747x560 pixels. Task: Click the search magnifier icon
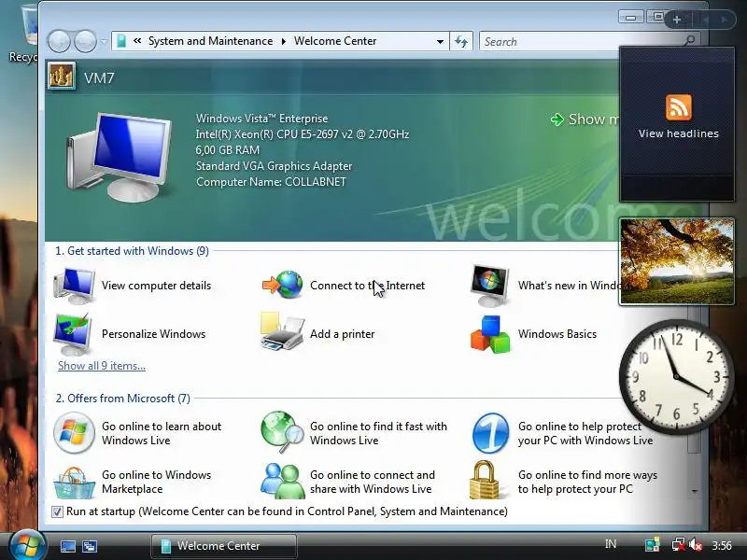pos(689,41)
